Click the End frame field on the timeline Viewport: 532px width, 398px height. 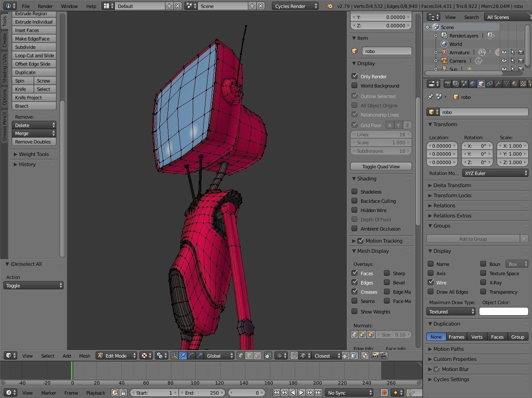point(202,393)
